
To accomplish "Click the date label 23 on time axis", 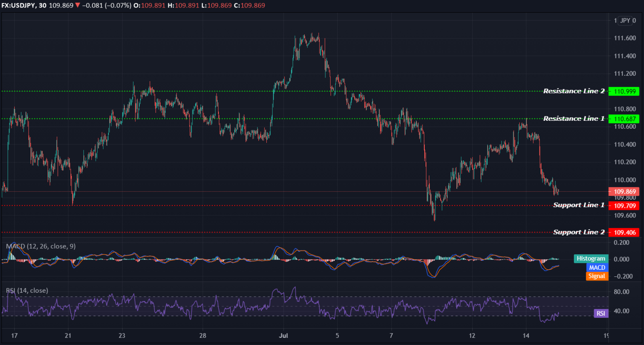I will 122,335.
